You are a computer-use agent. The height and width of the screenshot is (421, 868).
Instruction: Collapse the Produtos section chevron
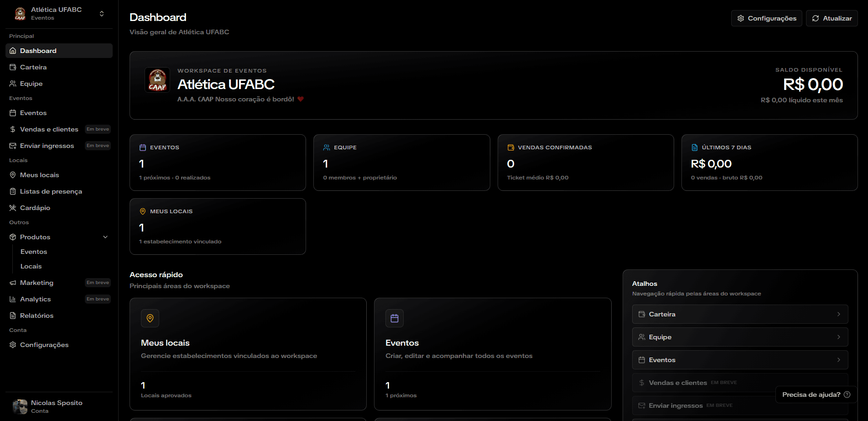coord(105,237)
